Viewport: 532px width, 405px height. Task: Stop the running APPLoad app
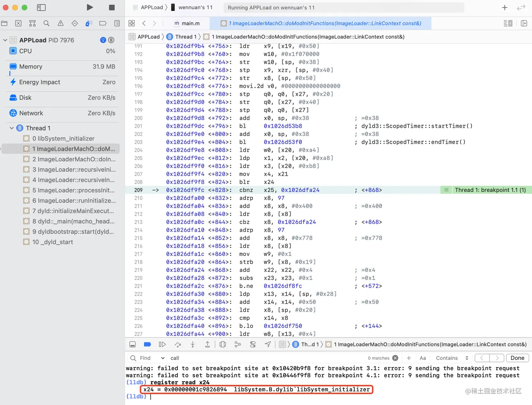pyautogui.click(x=112, y=7)
